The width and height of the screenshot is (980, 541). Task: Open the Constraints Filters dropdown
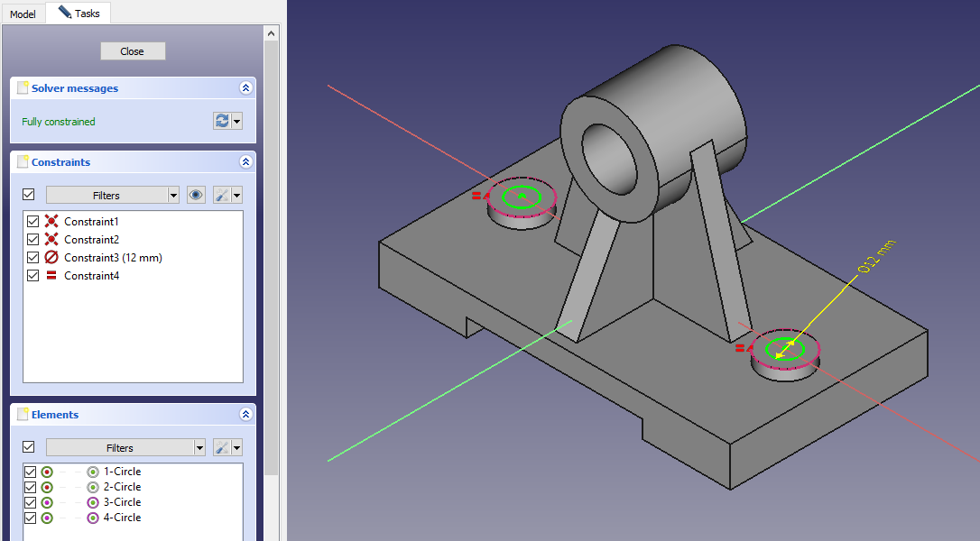pyautogui.click(x=113, y=195)
